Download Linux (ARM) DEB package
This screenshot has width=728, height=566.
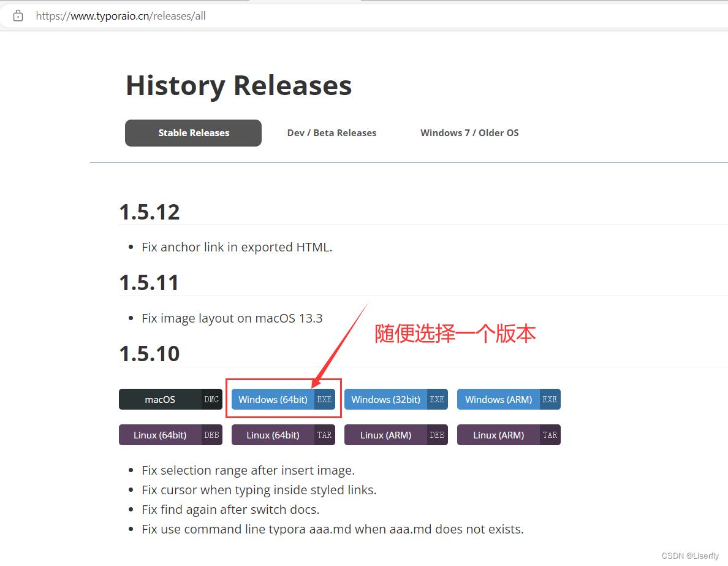click(x=396, y=435)
